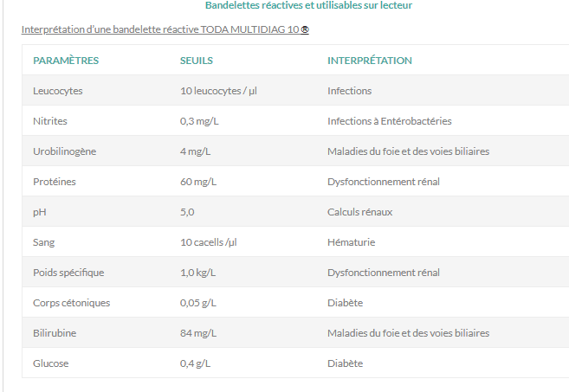The image size is (569, 392).
Task: Click the registered trademark symbol in title
Action: pos(305,29)
